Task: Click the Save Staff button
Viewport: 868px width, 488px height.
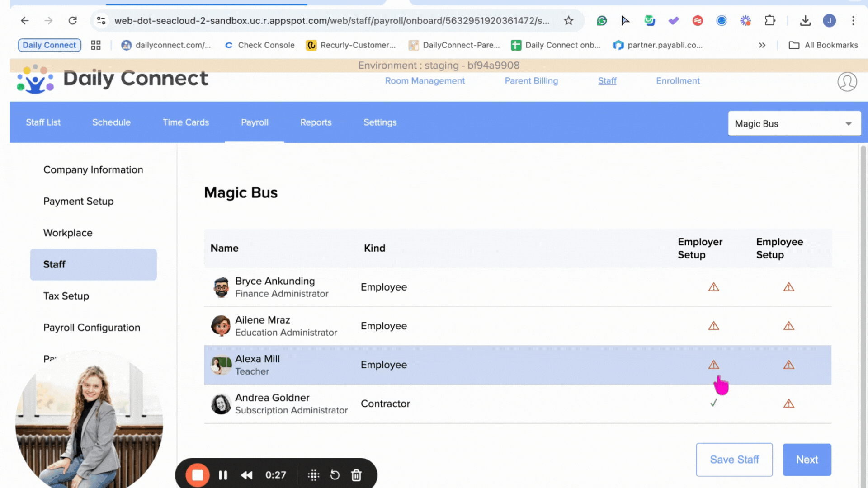Action: (734, 460)
